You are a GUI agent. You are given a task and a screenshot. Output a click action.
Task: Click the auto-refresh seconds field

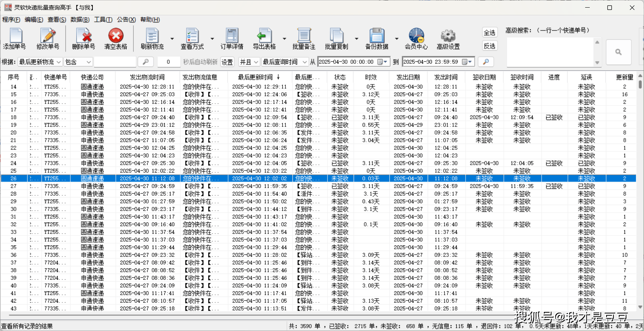point(168,62)
